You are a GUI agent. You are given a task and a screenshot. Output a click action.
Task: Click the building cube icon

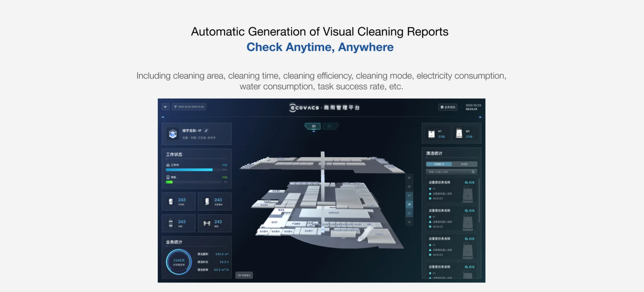(x=173, y=134)
